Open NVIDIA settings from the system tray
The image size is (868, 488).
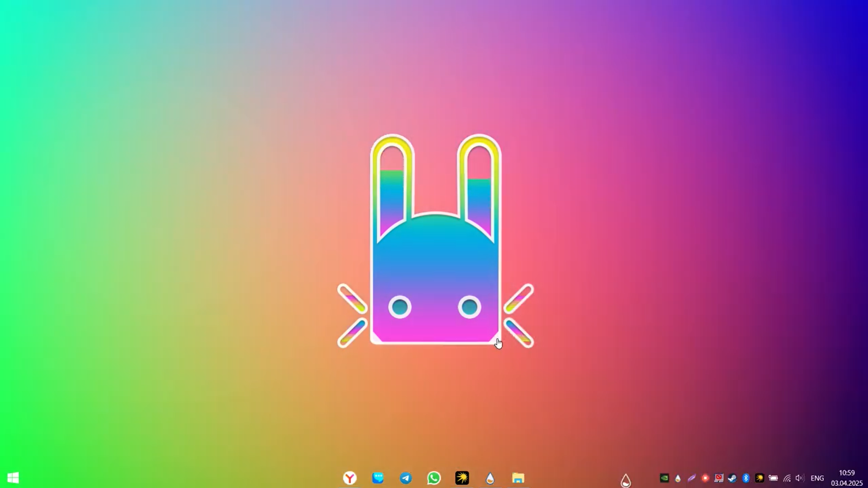pyautogui.click(x=664, y=478)
